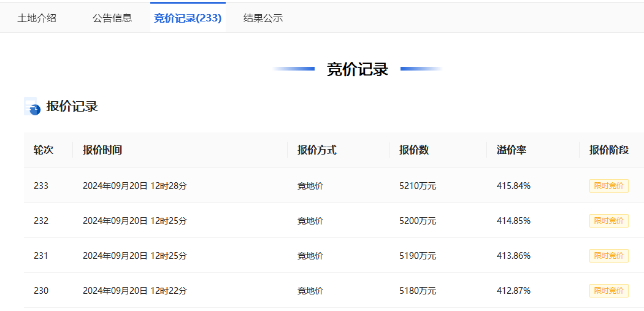Viewport: 644px width, 311px height.
Task: Click the 竞价记录 page heading
Action: click(358, 69)
